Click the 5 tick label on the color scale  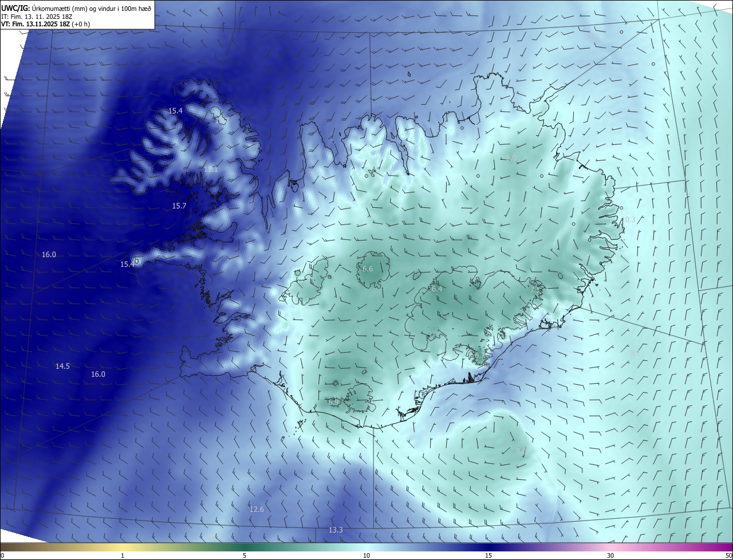(245, 555)
